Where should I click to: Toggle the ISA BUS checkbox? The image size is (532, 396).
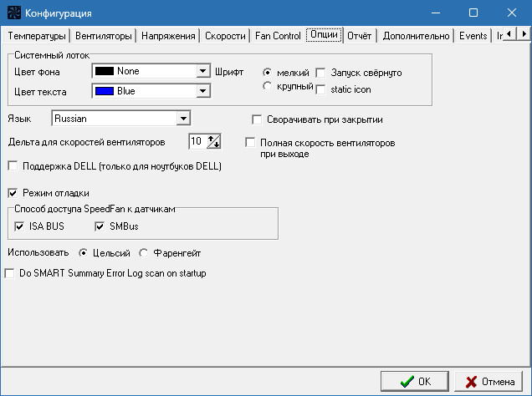tap(19, 226)
